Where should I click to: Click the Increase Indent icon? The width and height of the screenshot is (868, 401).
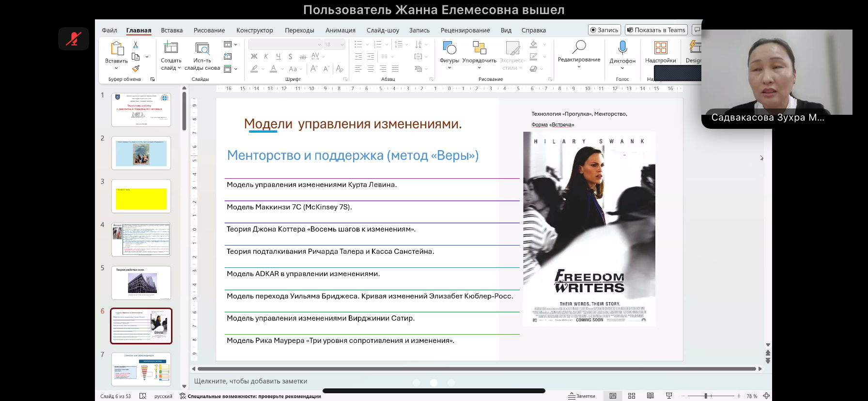click(371, 57)
